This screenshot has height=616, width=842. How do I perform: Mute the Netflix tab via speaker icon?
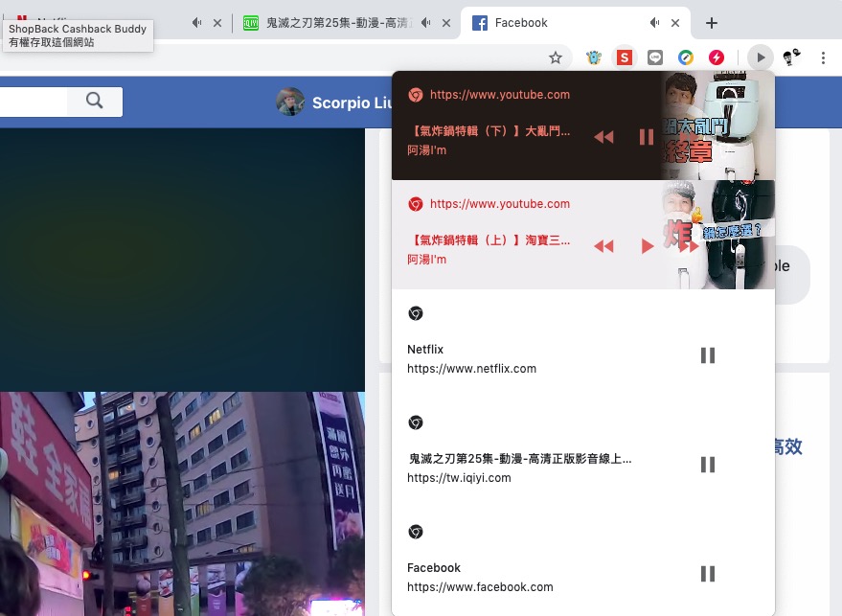[x=197, y=23]
